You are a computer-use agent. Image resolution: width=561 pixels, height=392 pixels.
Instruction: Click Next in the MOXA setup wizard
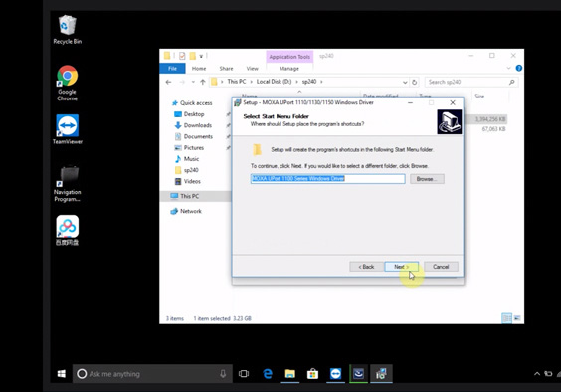point(401,267)
